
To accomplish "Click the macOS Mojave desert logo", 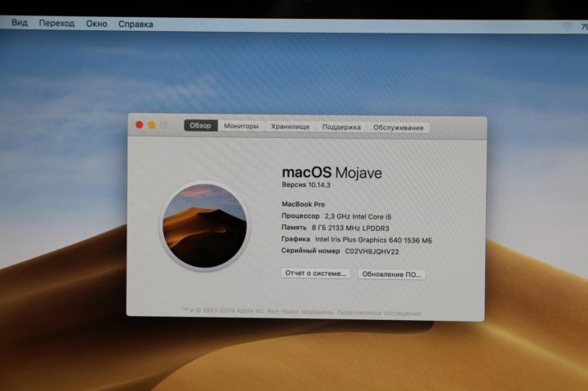I will pos(203,225).
